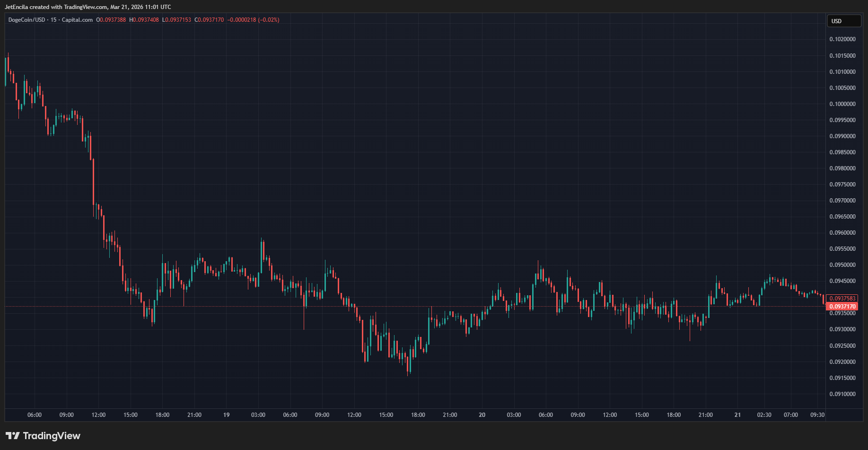Select date marker 20 on time axis
Screen dimensions: 868x450
pyautogui.click(x=482, y=415)
